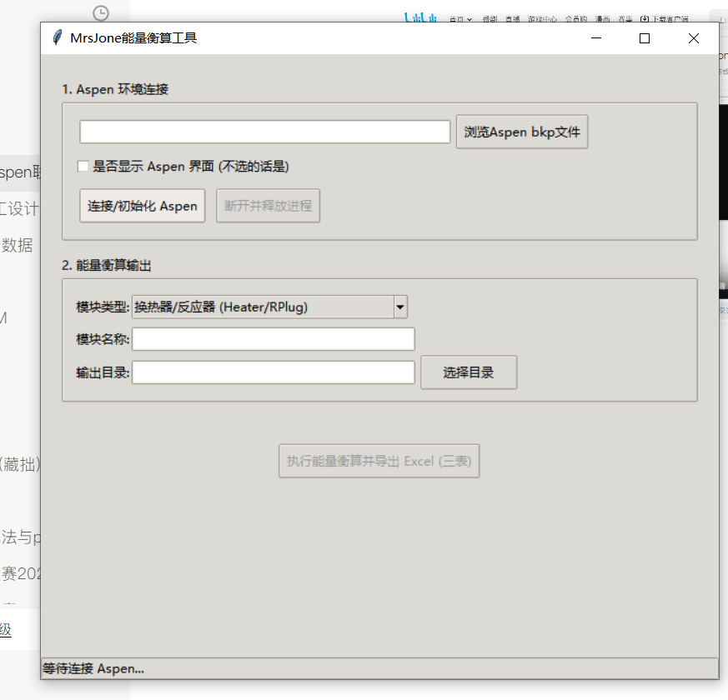Focus the Aspen bkp file path field
Screen dimensions: 728x700
click(265, 132)
